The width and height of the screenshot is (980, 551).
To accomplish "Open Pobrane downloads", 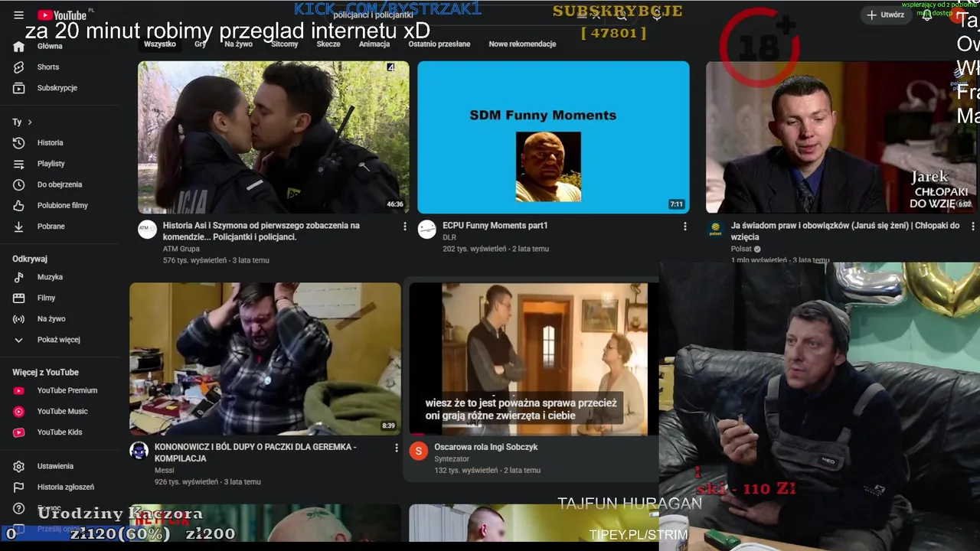I will pyautogui.click(x=52, y=227).
